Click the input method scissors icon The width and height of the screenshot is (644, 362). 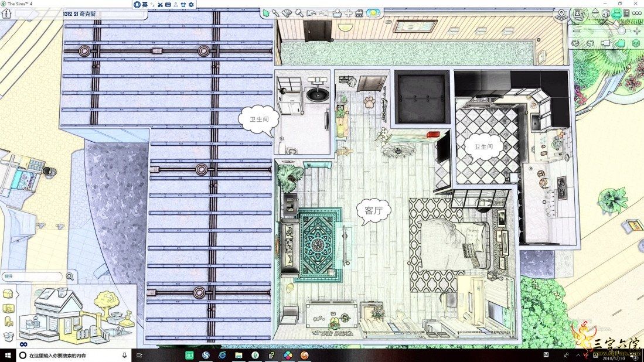160,5
